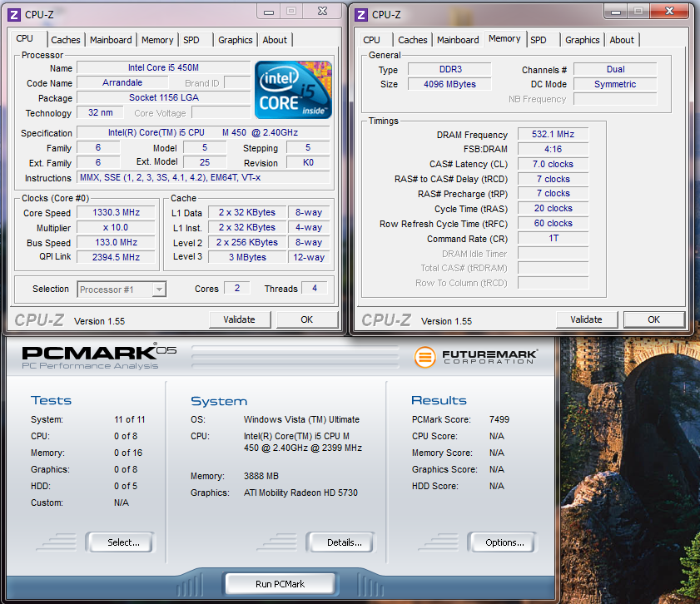The height and width of the screenshot is (604, 700).
Task: Click the Instructions field listing MMX, SSE
Action: tap(203, 177)
